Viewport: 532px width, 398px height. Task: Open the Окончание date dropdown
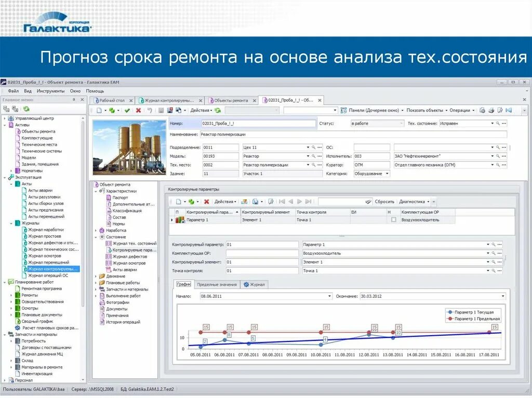click(503, 296)
